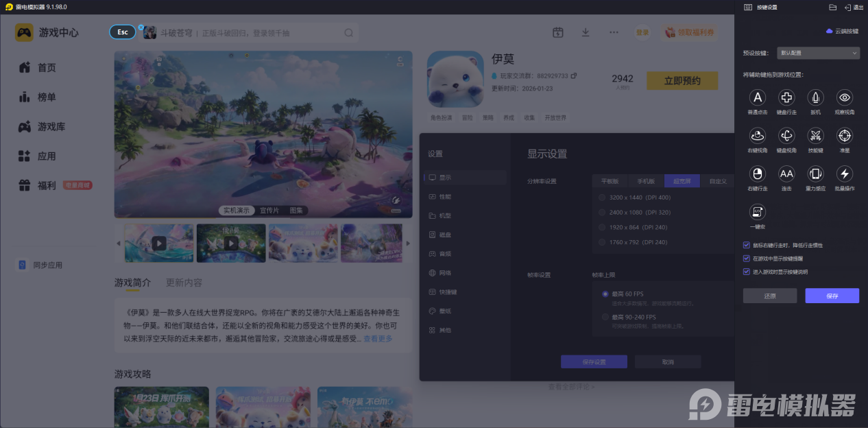
Task: Pick the 右键视角 key icon
Action: (758, 135)
